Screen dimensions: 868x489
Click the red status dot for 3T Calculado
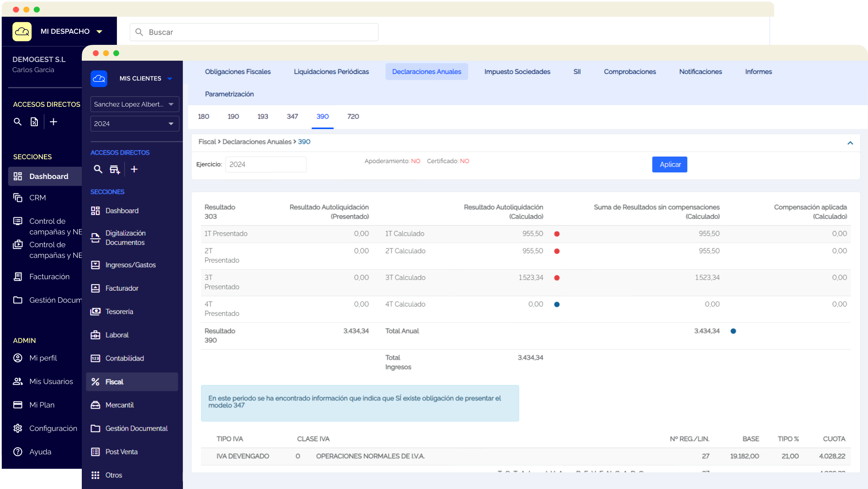click(x=557, y=278)
